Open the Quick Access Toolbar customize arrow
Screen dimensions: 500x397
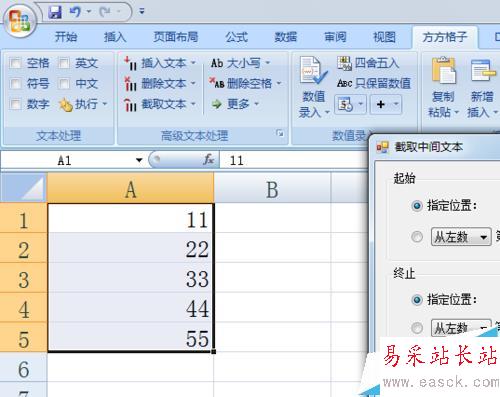click(x=142, y=12)
